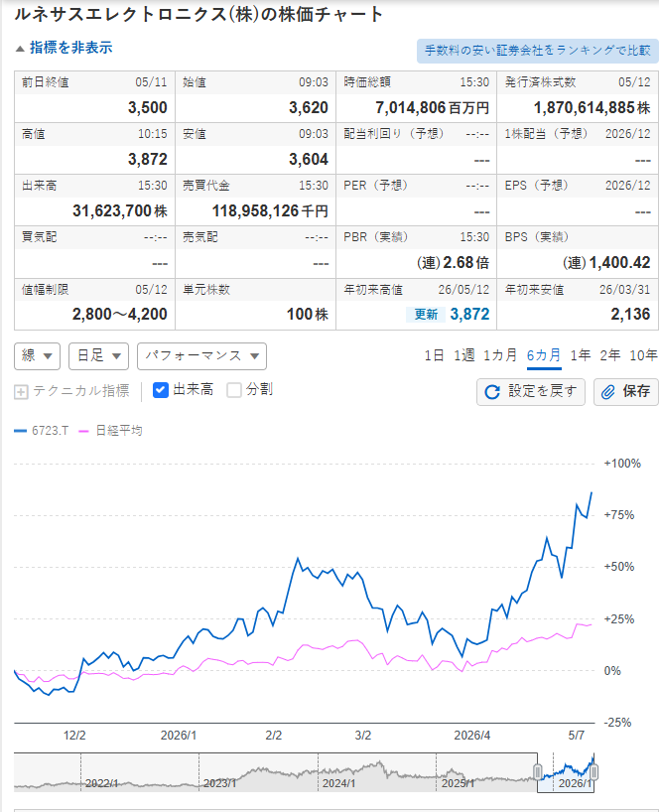
Task: Open the 日足 interval dropdown
Action: (98, 356)
